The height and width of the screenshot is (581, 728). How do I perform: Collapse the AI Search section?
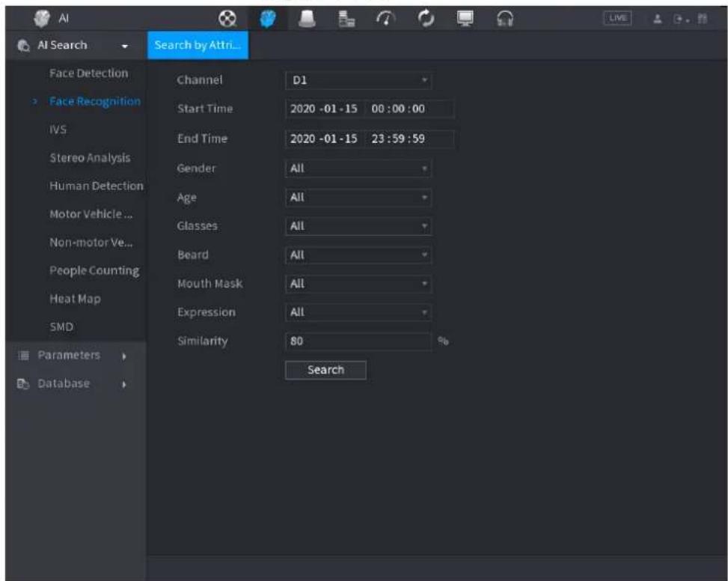(124, 46)
